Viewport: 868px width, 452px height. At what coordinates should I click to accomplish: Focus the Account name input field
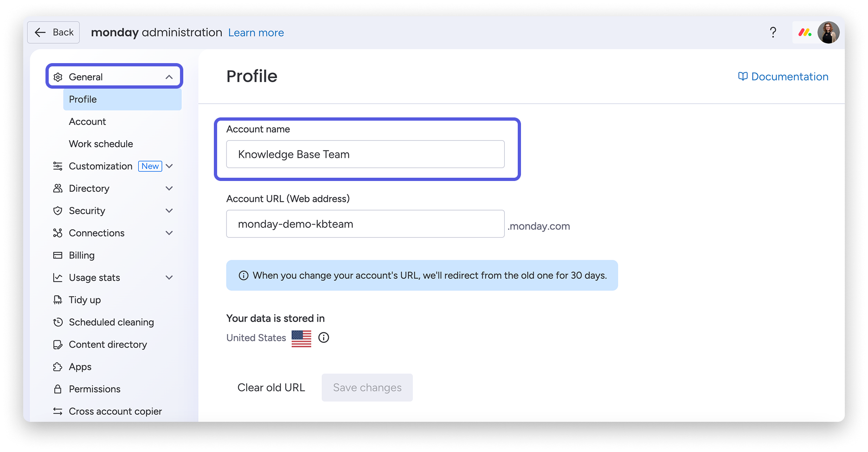coord(365,155)
